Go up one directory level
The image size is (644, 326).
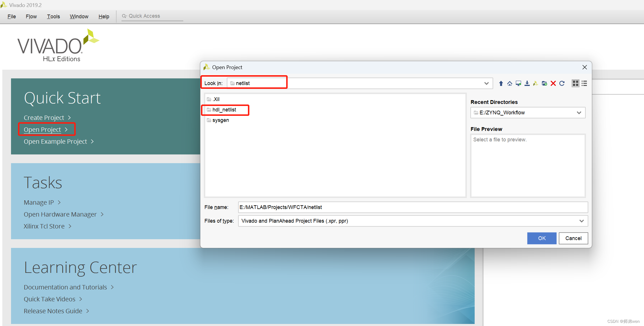[x=501, y=84]
